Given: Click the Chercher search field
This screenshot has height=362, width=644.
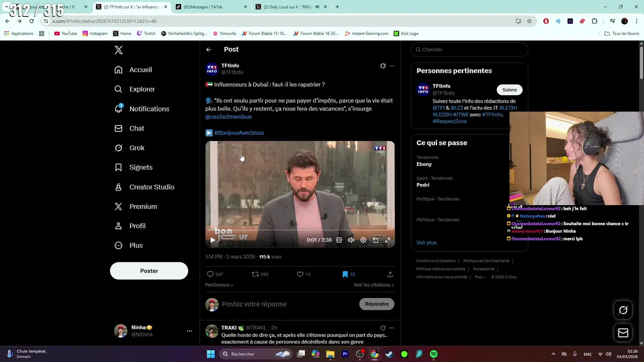Looking at the screenshot, I should (x=469, y=50).
